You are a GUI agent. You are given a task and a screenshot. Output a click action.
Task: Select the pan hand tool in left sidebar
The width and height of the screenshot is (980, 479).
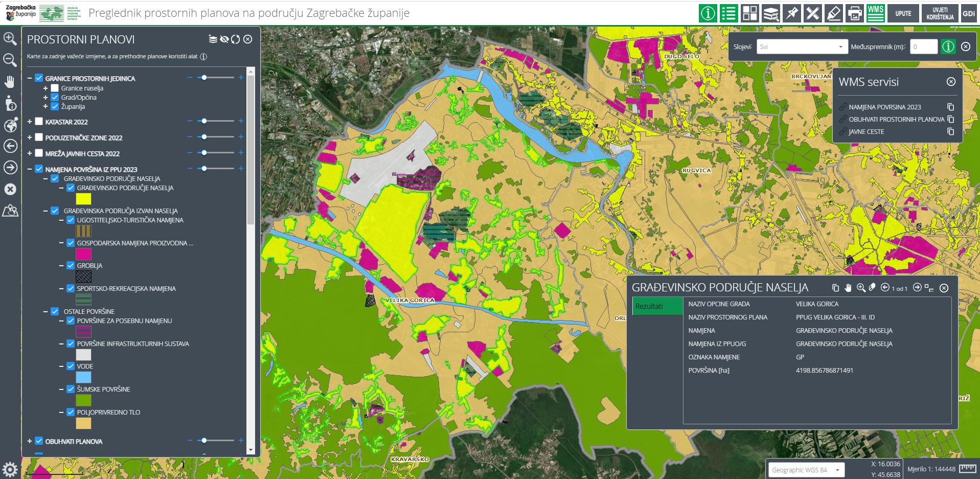pyautogui.click(x=10, y=82)
